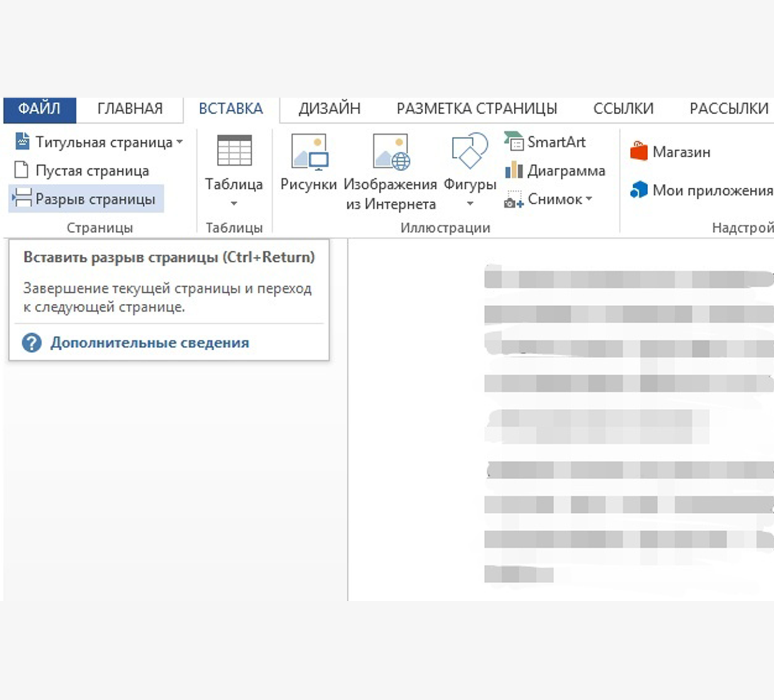
Task: Open the ДИЗАЙН tab
Action: point(329,109)
